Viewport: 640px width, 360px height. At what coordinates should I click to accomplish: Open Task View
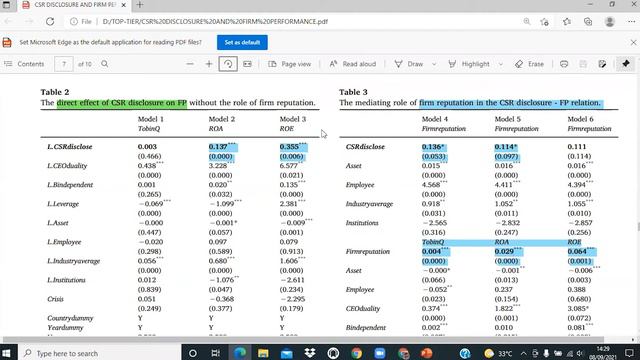click(x=215, y=353)
